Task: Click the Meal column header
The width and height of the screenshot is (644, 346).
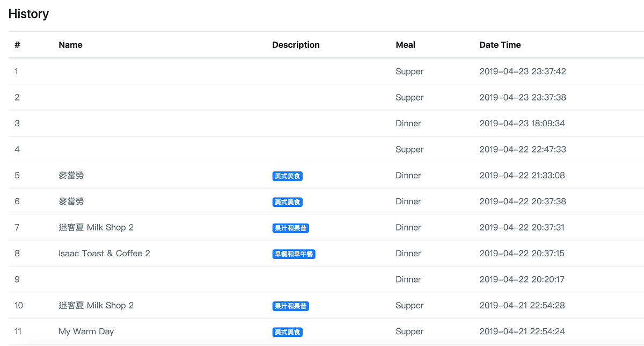Action: tap(405, 45)
